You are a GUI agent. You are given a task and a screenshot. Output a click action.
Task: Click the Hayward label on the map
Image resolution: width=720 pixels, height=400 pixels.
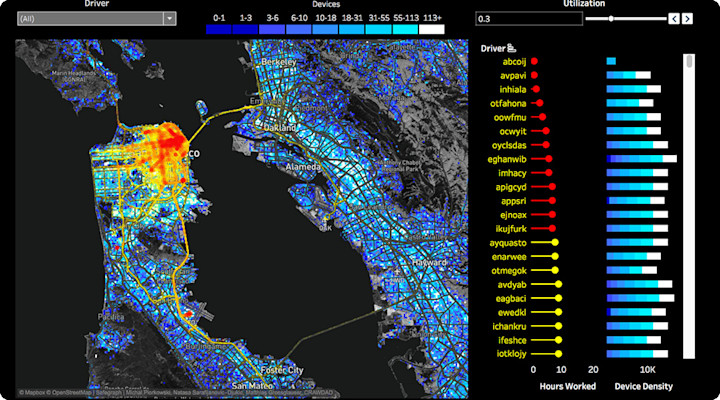(429, 263)
